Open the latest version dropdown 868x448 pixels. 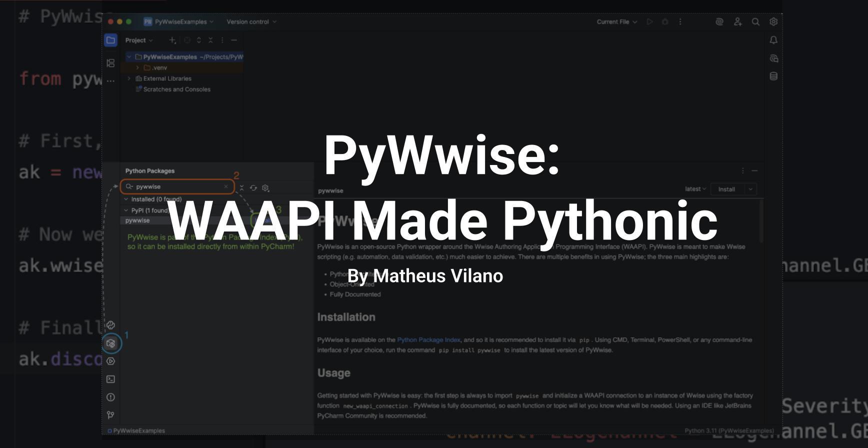[695, 189]
